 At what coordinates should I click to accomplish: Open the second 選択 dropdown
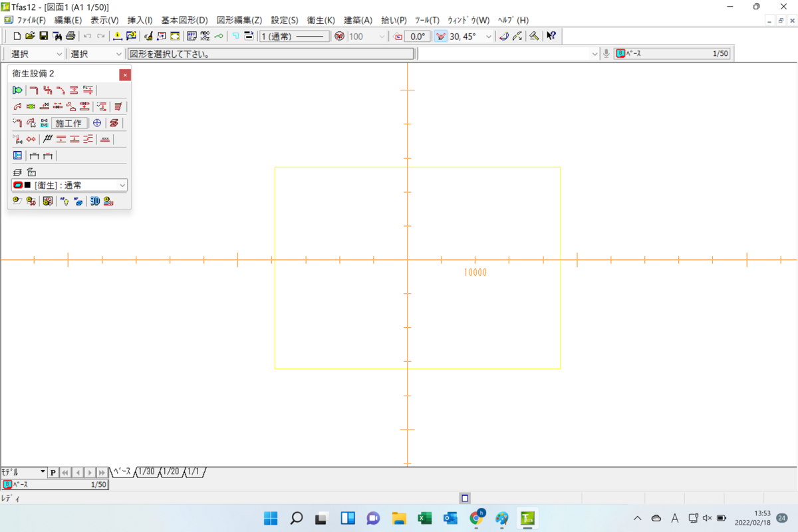pos(96,54)
